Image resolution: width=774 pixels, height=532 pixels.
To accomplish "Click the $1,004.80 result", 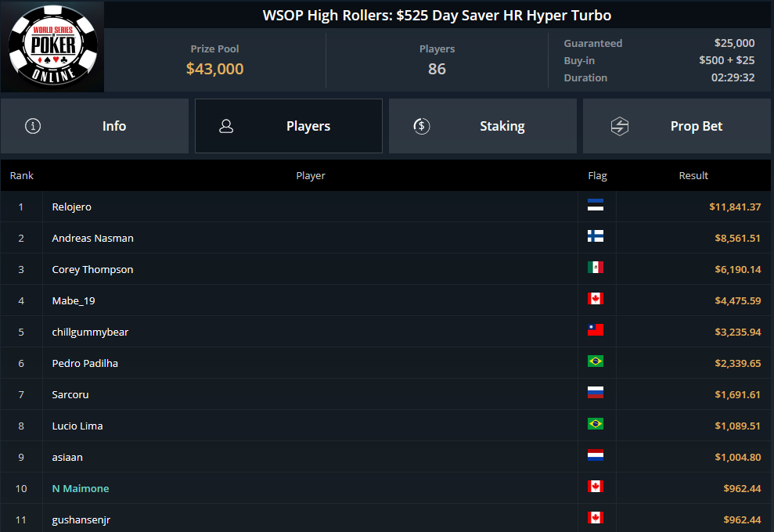I will (737, 457).
